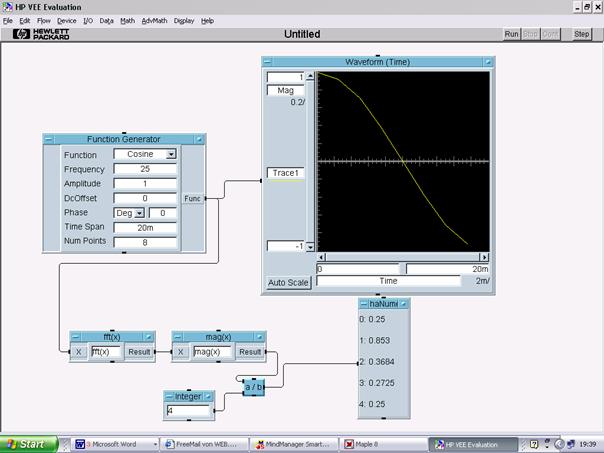The width and height of the screenshot is (604, 453).
Task: Click the fft(x) expression field
Action: (x=106, y=352)
